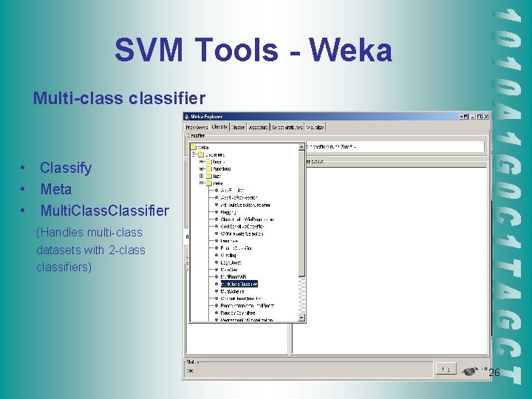Click the weka root folder icon

point(194,147)
